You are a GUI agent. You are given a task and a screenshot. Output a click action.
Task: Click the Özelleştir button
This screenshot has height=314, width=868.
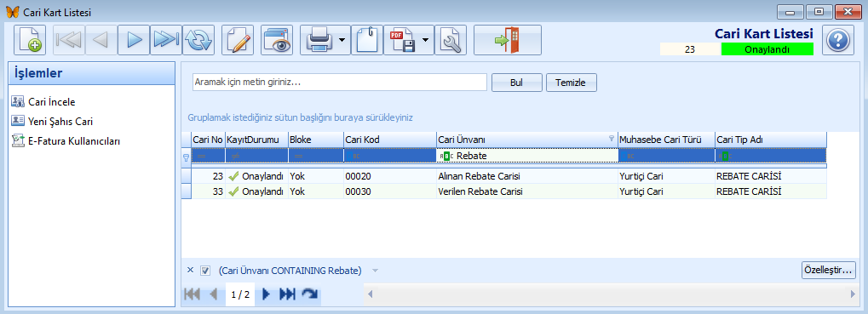point(829,271)
